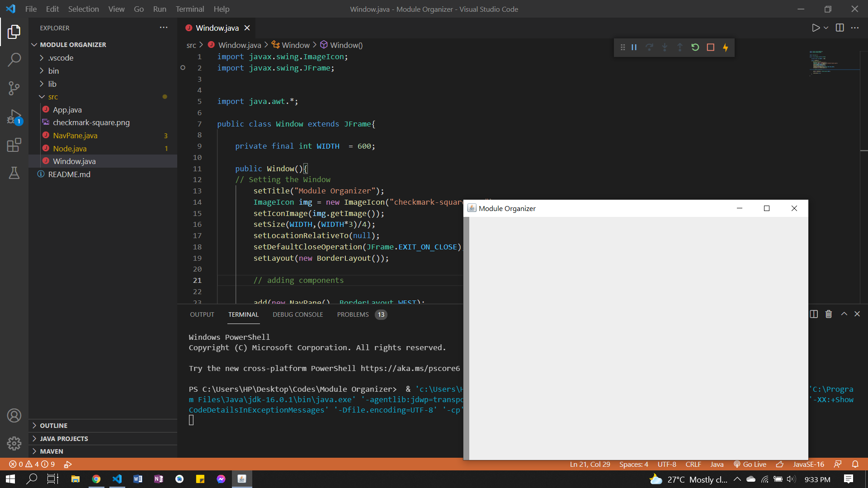Click the step-over debug icon
This screenshot has width=868, height=488.
click(x=649, y=47)
